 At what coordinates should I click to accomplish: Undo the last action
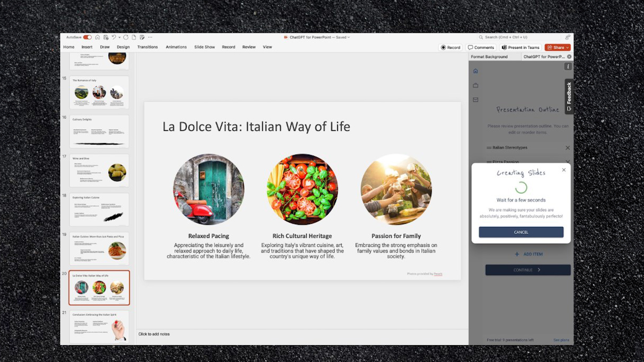113,37
